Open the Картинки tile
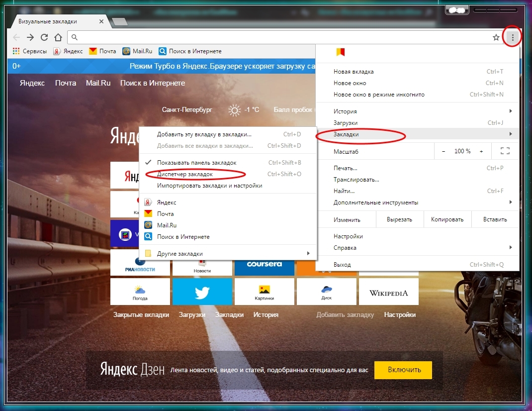This screenshot has height=411, width=532. click(265, 292)
